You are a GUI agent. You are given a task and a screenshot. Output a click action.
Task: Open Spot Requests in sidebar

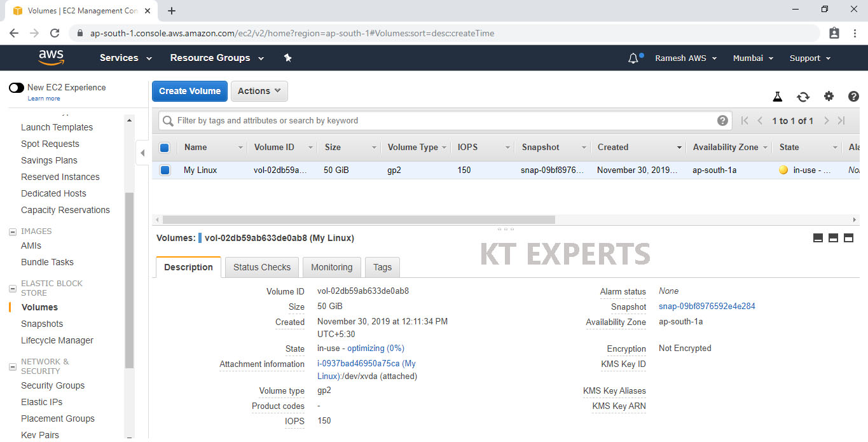coord(50,144)
